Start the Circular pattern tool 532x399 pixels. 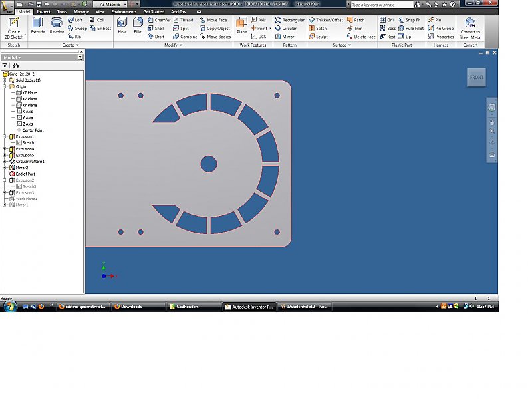[286, 28]
